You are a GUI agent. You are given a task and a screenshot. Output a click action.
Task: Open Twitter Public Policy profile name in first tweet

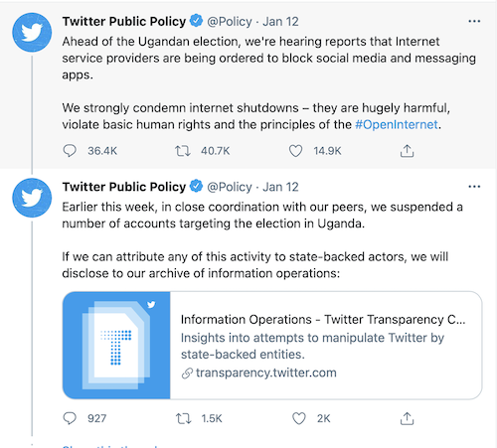click(x=124, y=22)
